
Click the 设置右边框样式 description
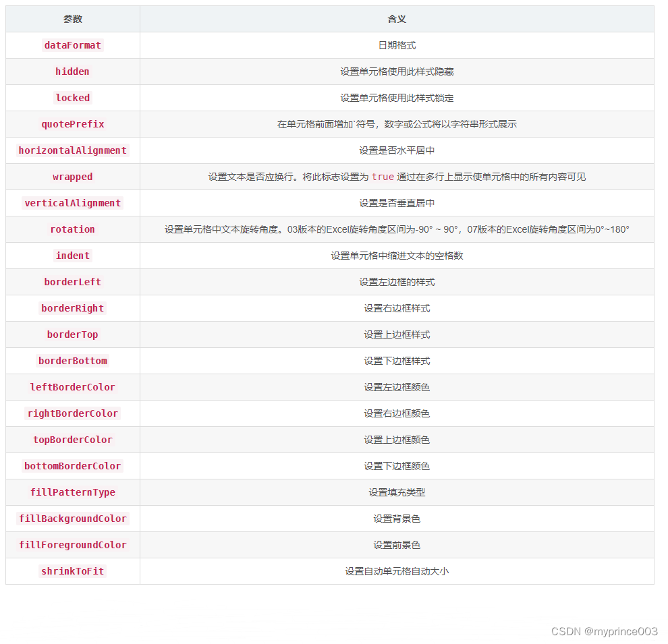click(397, 308)
